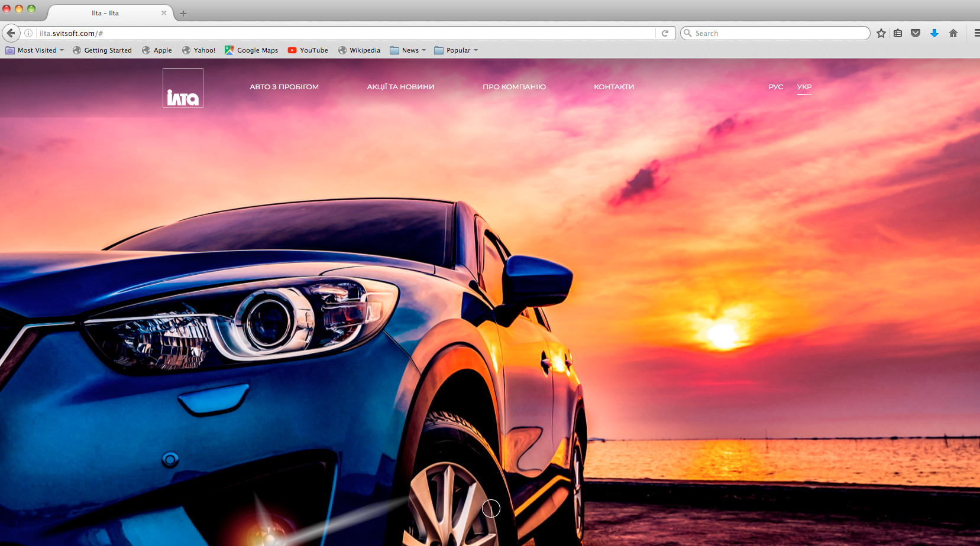Open the ПРО КОМПАНІЮ menu item
Viewport: 980px width, 546px height.
514,87
